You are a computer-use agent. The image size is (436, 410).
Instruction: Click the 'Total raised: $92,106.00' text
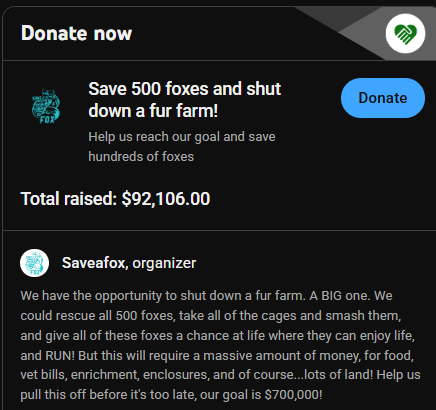click(x=115, y=199)
